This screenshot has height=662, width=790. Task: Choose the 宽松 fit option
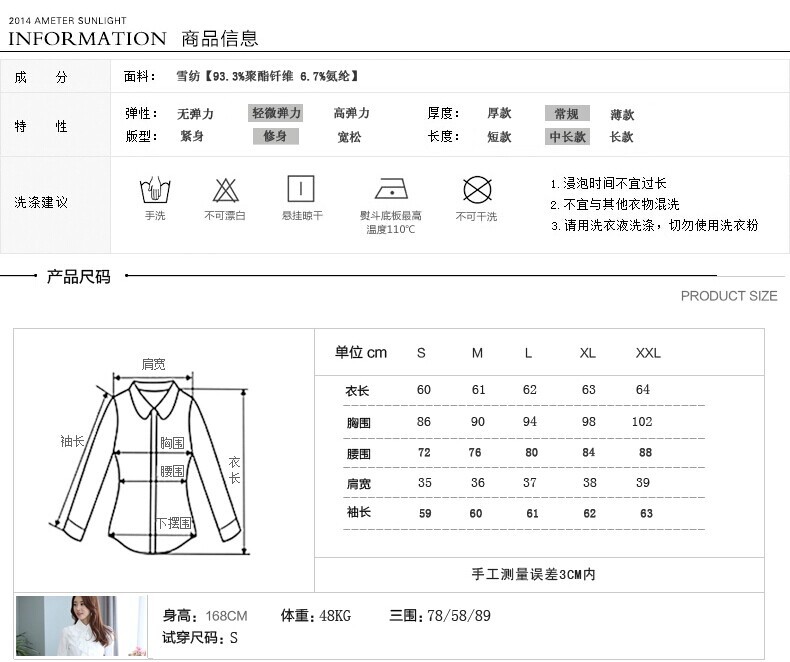(x=349, y=137)
